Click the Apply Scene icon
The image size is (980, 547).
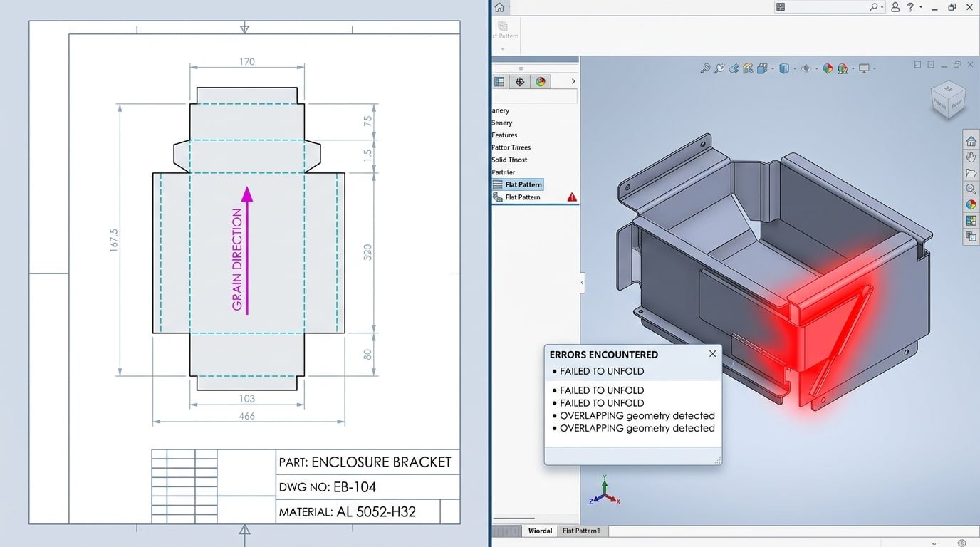click(x=843, y=68)
